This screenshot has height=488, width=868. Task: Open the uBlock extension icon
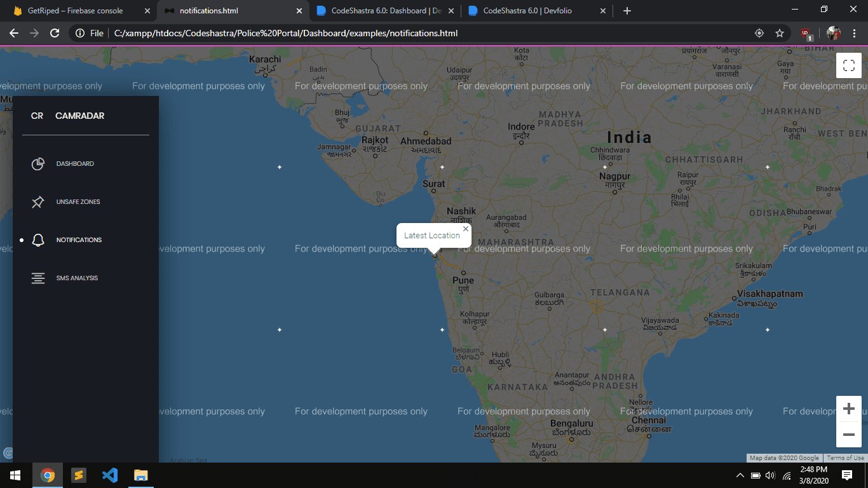click(x=806, y=33)
